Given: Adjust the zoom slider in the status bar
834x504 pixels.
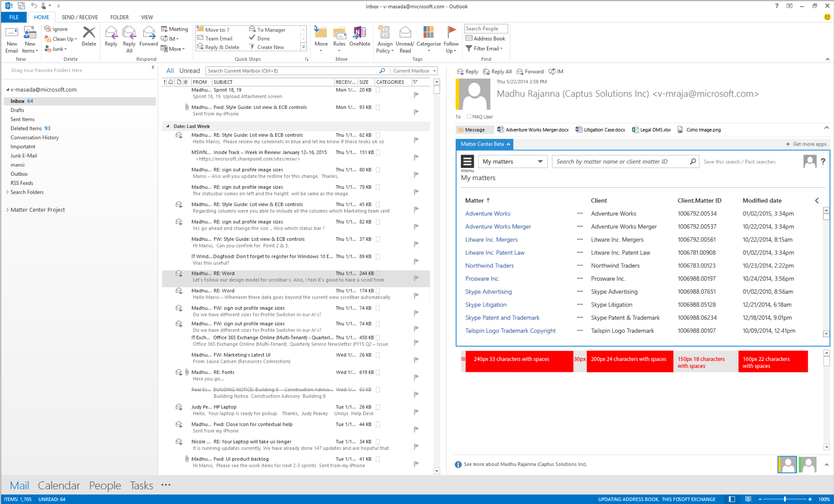Looking at the screenshot, I should [x=784, y=499].
